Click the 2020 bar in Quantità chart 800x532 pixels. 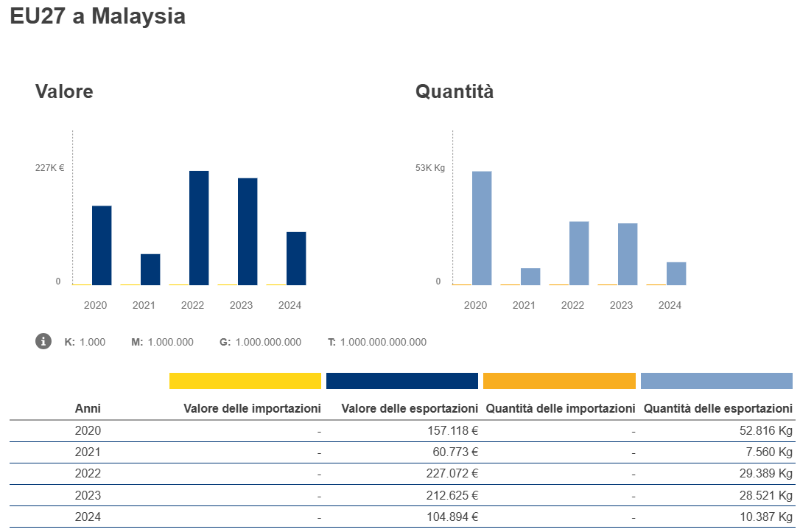[x=482, y=228]
